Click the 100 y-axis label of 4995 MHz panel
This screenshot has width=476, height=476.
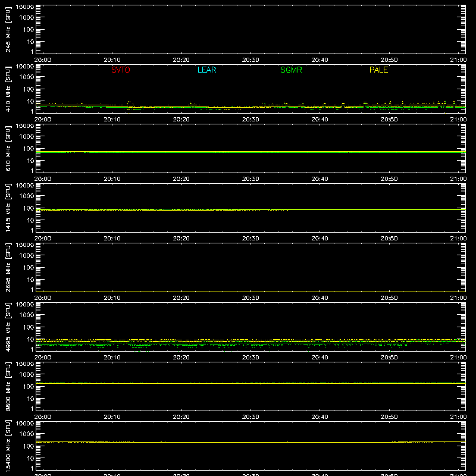pos(29,327)
